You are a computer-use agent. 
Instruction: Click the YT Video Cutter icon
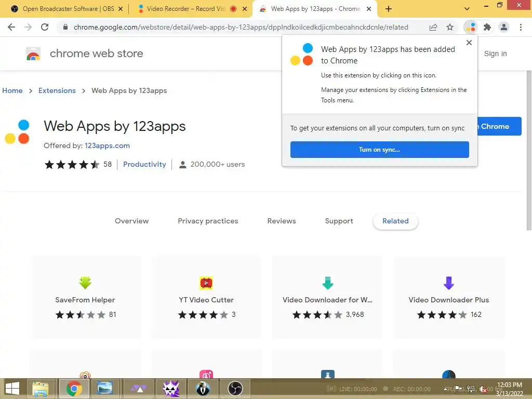(x=206, y=283)
